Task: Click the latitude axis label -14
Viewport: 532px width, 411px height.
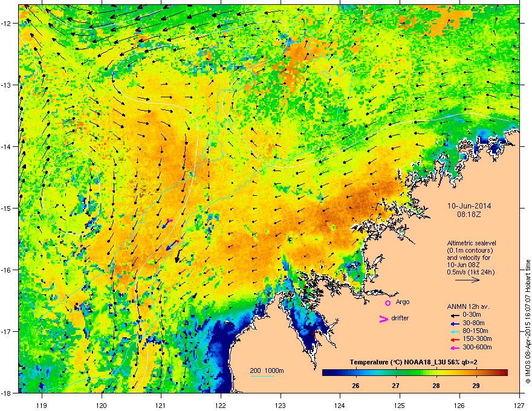Action: [x=7, y=146]
